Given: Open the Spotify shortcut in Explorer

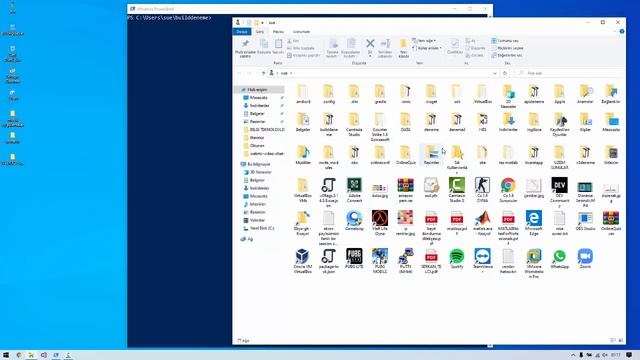Looking at the screenshot, I should click(x=457, y=259).
